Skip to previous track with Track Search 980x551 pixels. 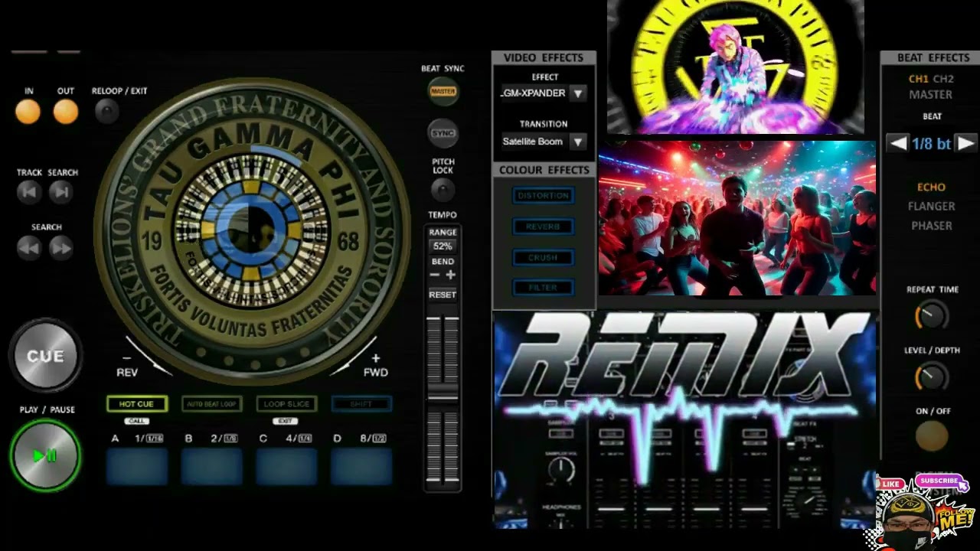(30, 192)
